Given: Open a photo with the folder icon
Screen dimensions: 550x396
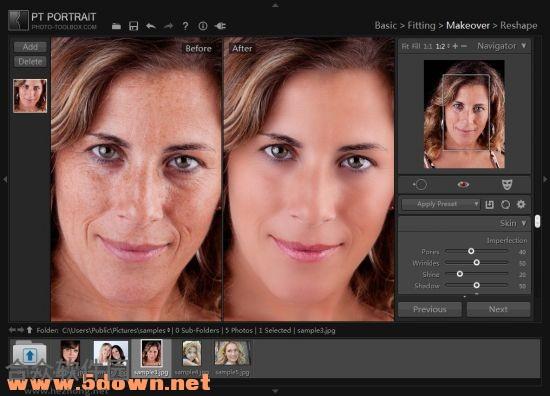Looking at the screenshot, I should pos(116,26).
